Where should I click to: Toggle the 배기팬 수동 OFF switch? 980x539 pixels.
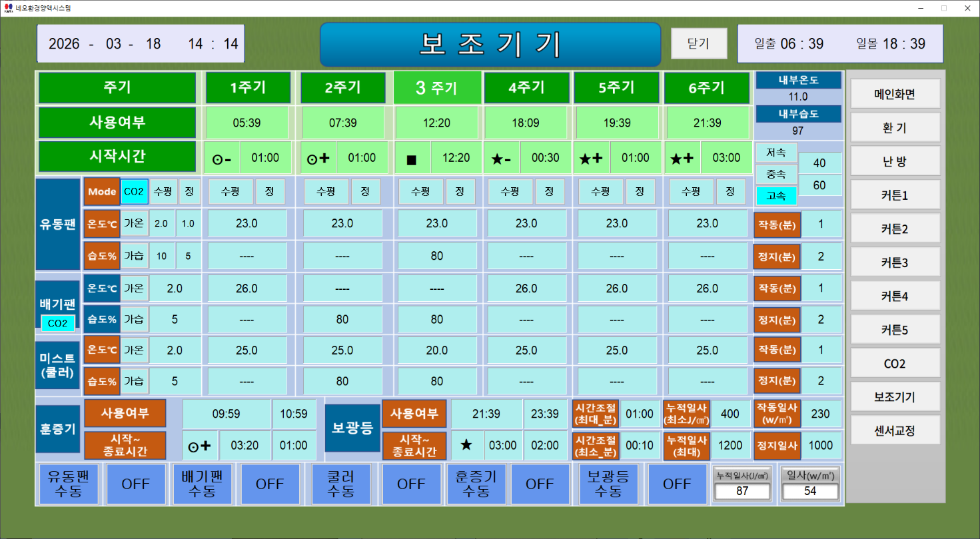point(270,484)
